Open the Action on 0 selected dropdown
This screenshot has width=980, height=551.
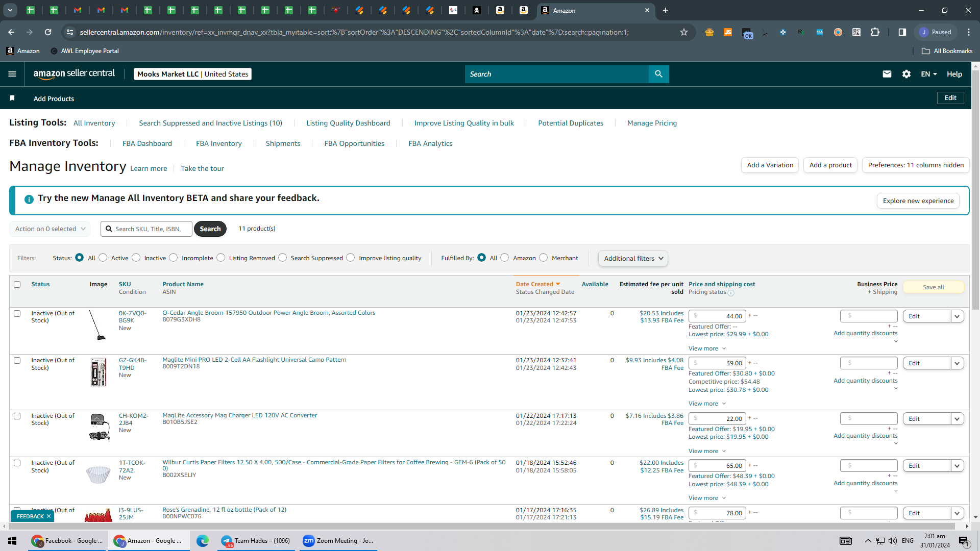click(x=50, y=229)
